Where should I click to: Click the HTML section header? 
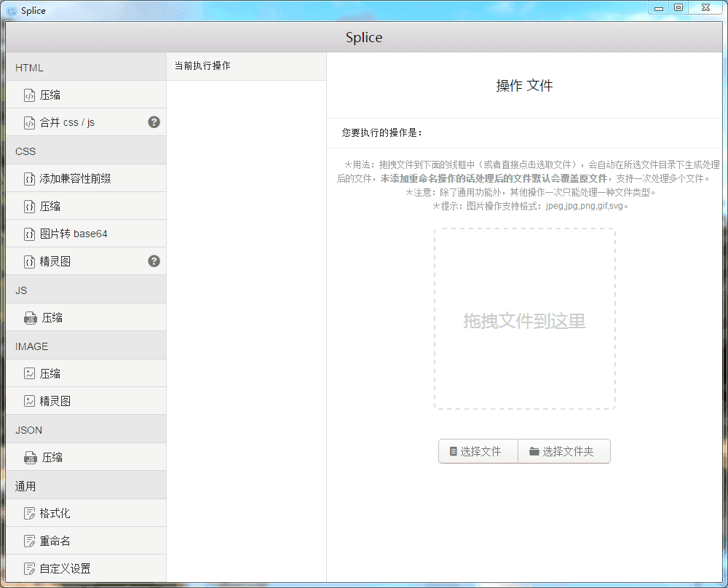pos(87,67)
